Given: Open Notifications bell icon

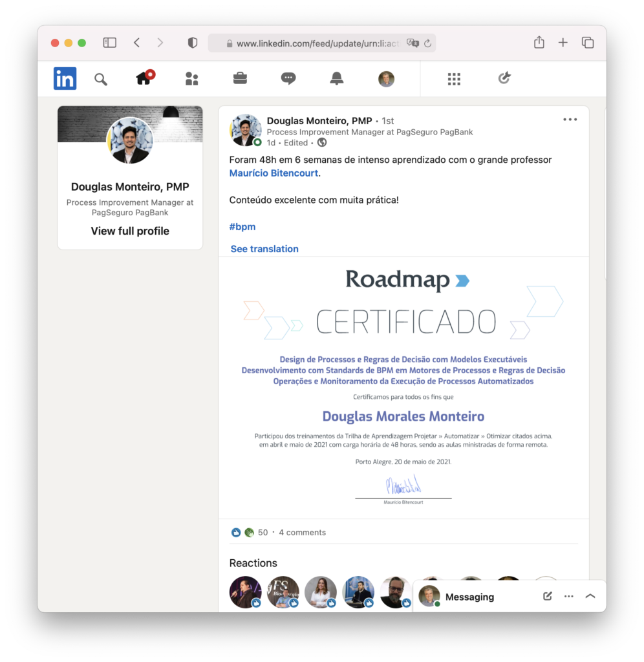Looking at the screenshot, I should pos(337,78).
